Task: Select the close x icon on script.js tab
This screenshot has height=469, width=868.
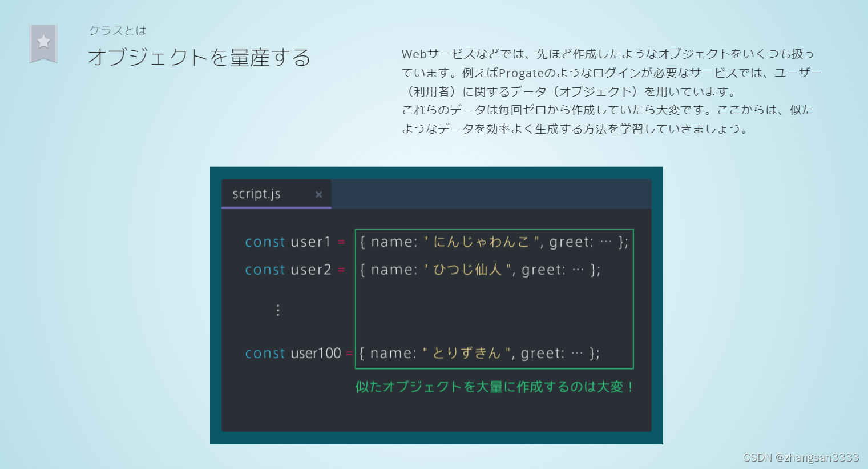Action: 318,194
